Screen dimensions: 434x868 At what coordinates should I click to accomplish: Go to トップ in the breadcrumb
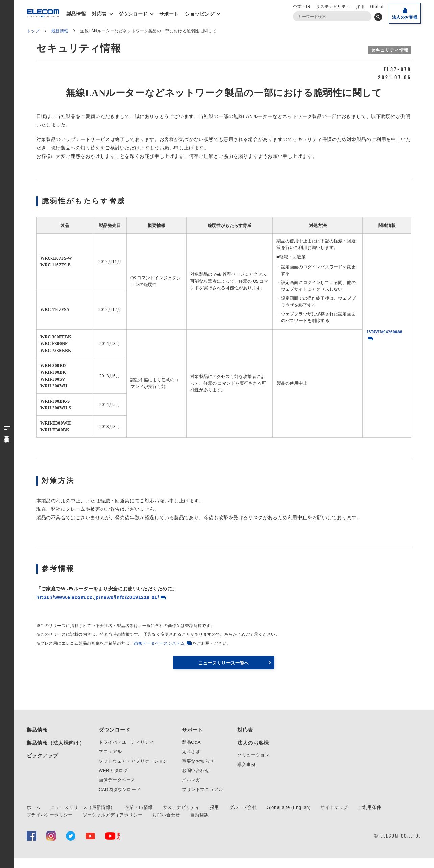[33, 31]
